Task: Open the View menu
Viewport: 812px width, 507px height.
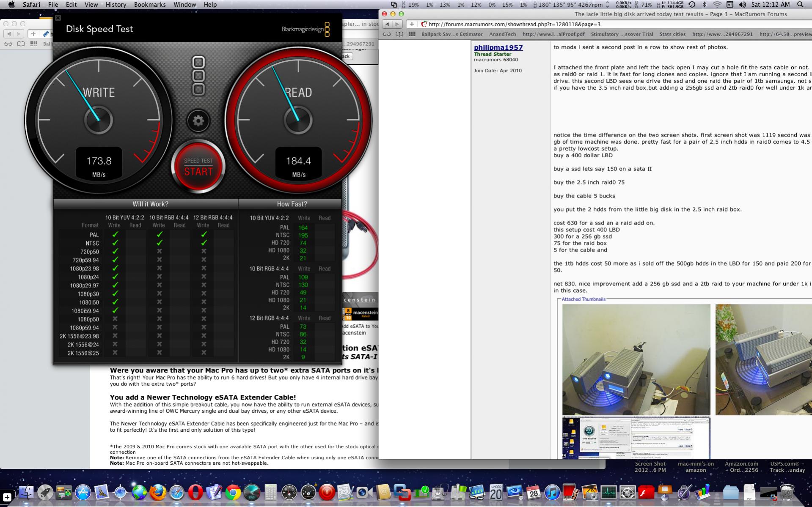Action: coord(91,5)
